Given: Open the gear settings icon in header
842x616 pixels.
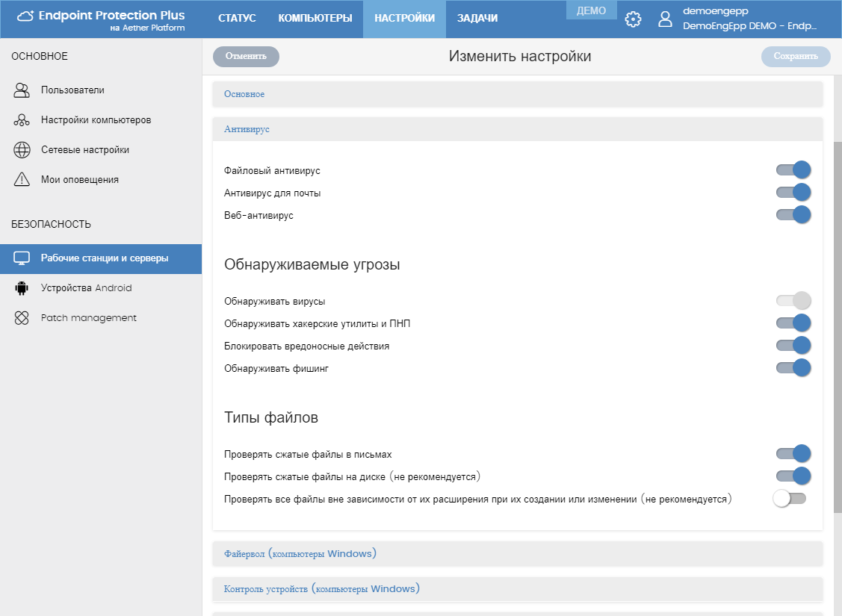Looking at the screenshot, I should 633,19.
